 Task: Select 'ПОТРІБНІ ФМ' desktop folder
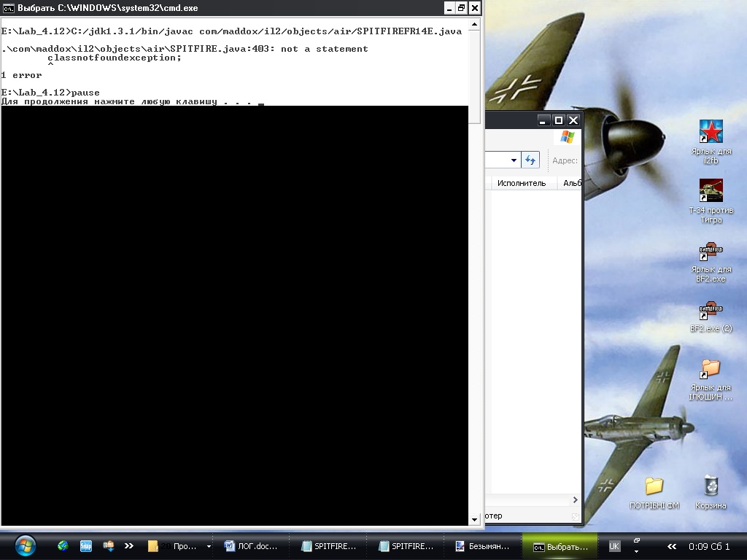[x=654, y=493]
